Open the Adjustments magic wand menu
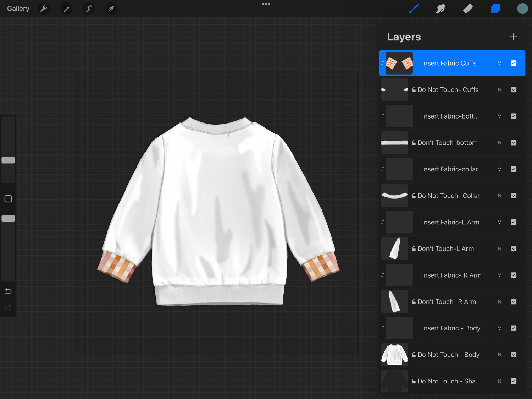The image size is (532, 399). pos(66,9)
